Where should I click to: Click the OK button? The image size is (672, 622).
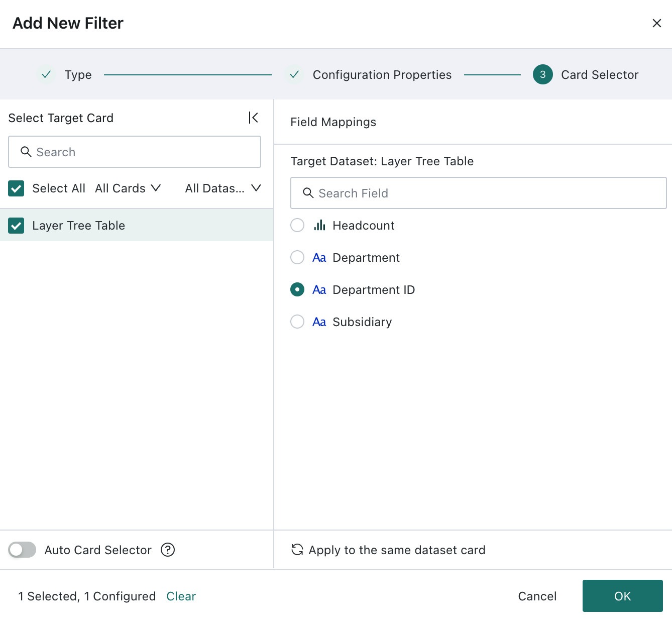point(623,596)
